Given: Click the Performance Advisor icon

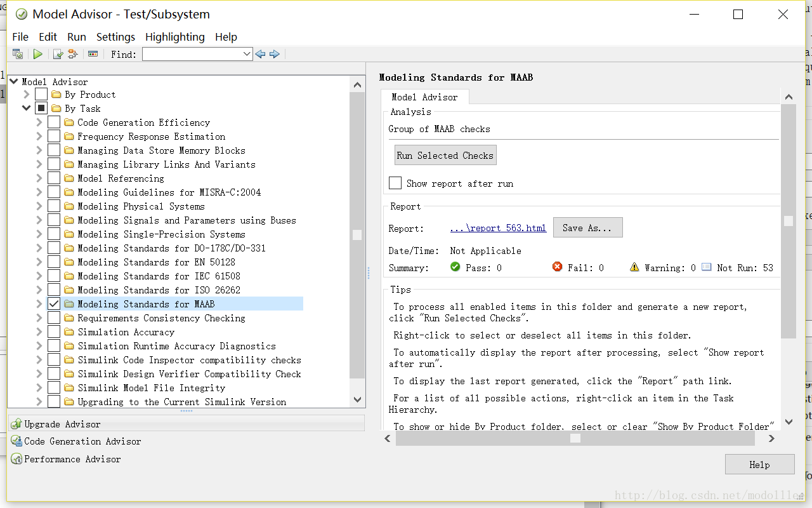Looking at the screenshot, I should click(x=16, y=458).
